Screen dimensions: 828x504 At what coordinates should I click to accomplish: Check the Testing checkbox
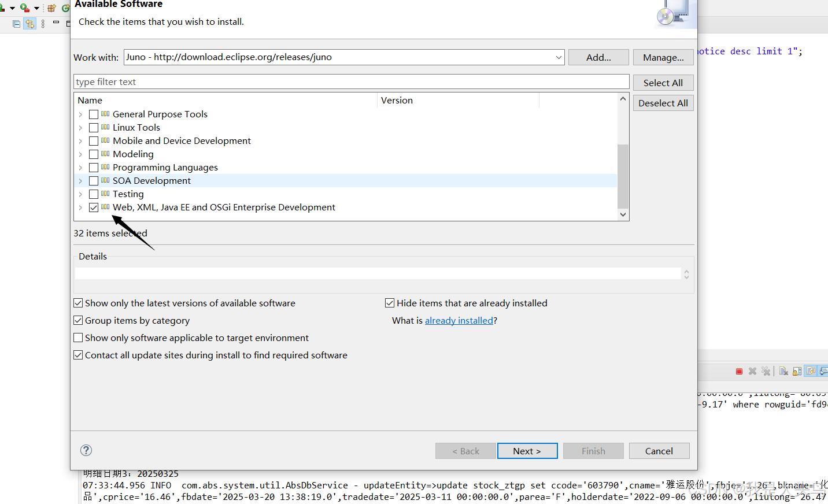point(94,194)
